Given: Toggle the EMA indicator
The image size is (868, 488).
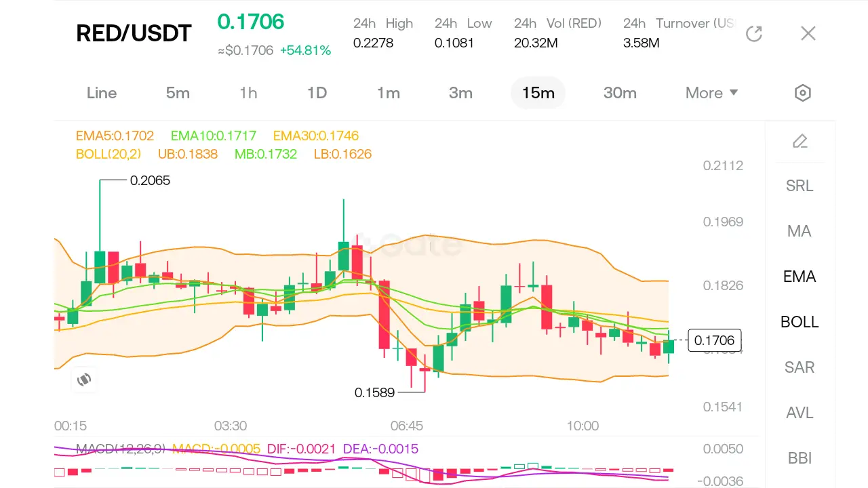Looking at the screenshot, I should [x=800, y=277].
